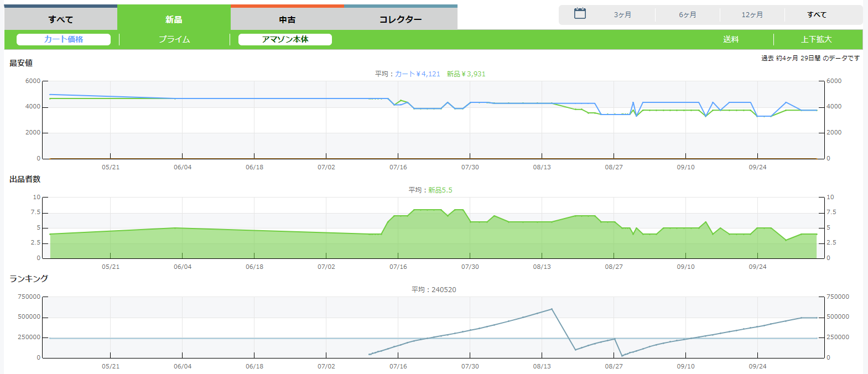Click 上下拡大 to expand chart vertically

816,39
